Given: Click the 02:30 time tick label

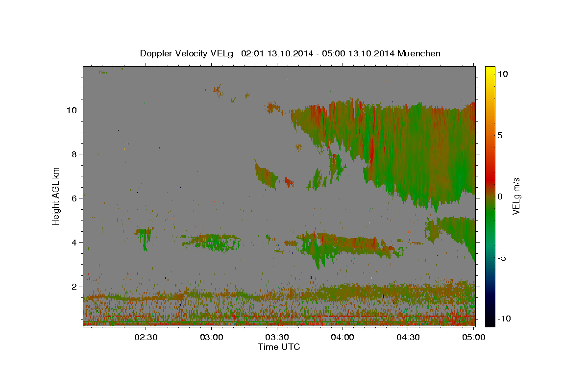Looking at the screenshot, I should [146, 337].
